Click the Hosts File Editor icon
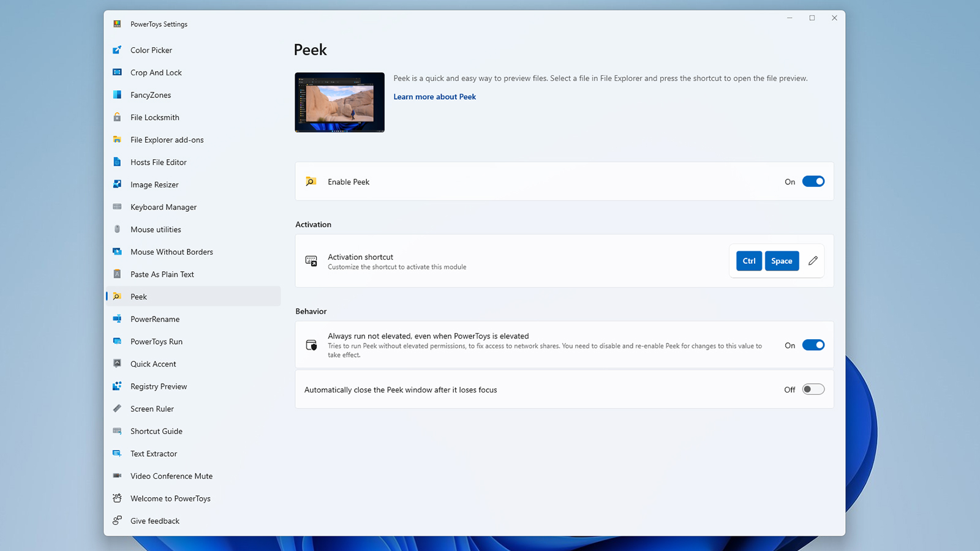 tap(117, 162)
